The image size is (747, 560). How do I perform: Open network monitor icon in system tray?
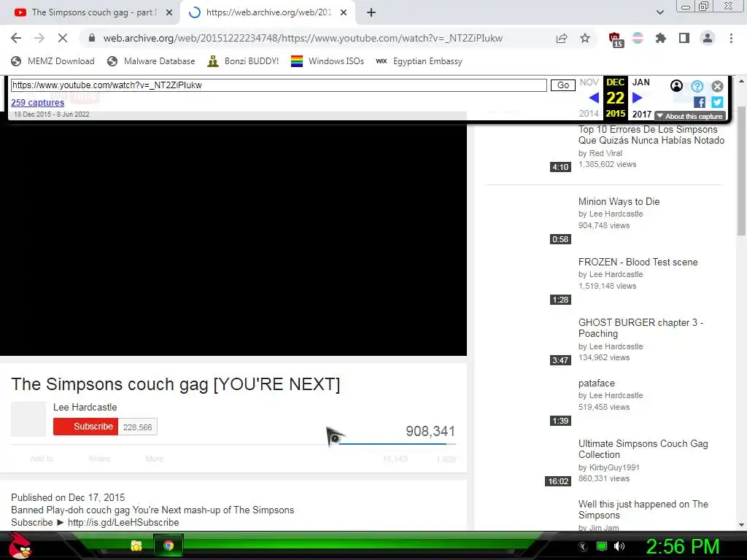[x=602, y=546]
